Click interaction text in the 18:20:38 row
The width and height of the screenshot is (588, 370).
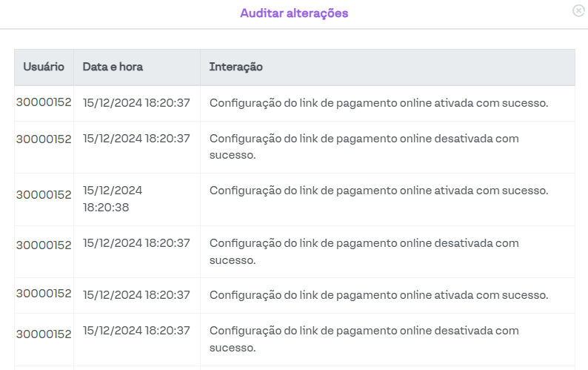click(x=378, y=191)
